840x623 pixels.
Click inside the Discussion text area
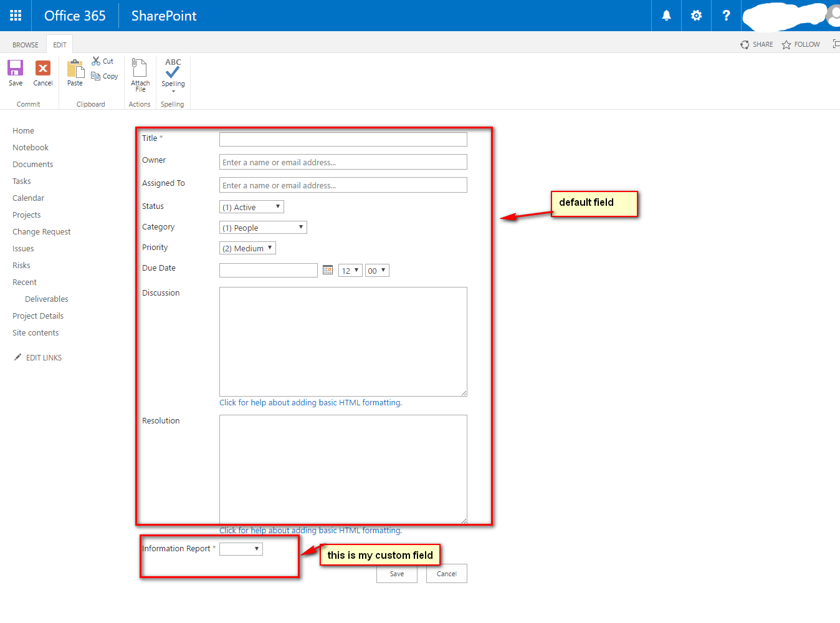(343, 342)
